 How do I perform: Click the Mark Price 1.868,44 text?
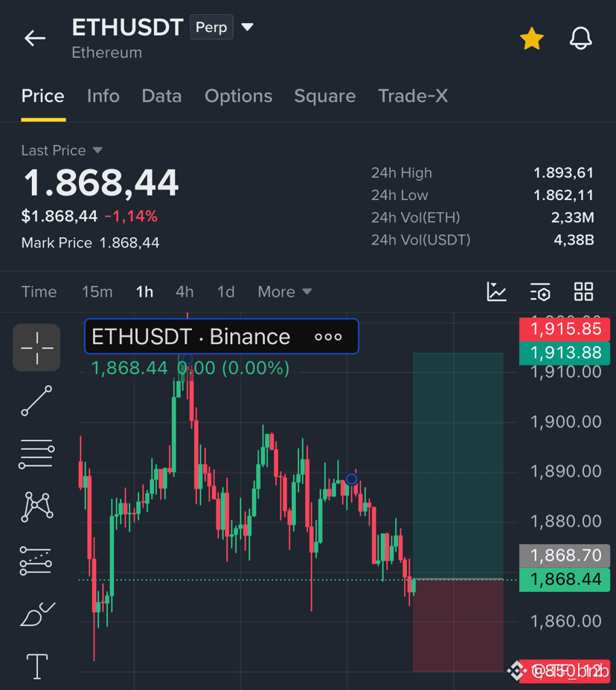(x=90, y=243)
